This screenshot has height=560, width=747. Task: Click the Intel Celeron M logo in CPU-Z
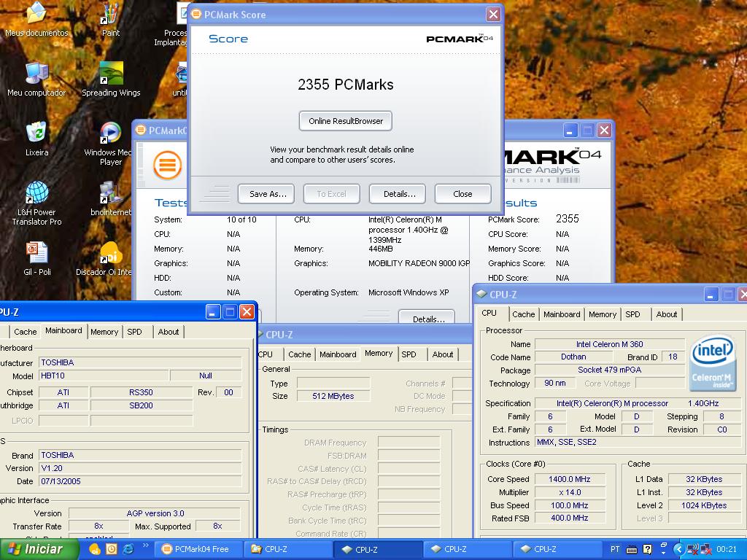[713, 362]
